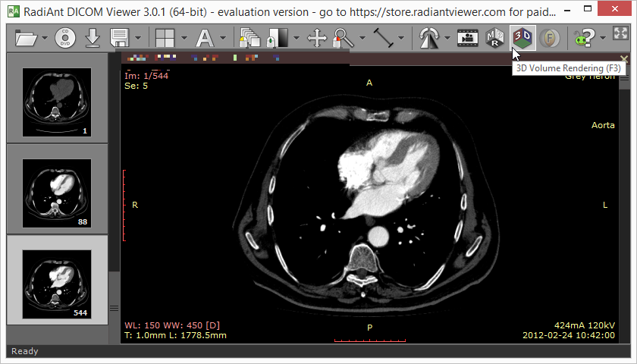Expand the zoom tool dropdown arrow
Screen dimensions: 637x364
click(x=362, y=38)
